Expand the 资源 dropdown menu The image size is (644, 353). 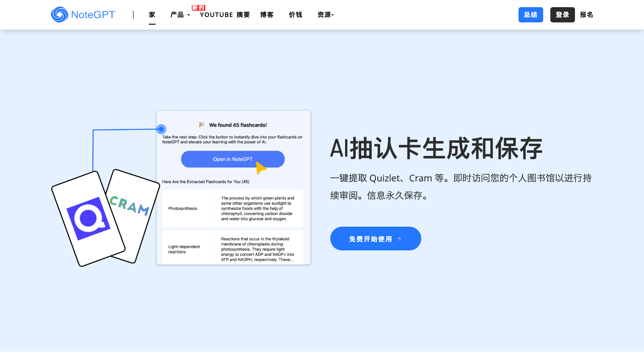[x=325, y=15]
